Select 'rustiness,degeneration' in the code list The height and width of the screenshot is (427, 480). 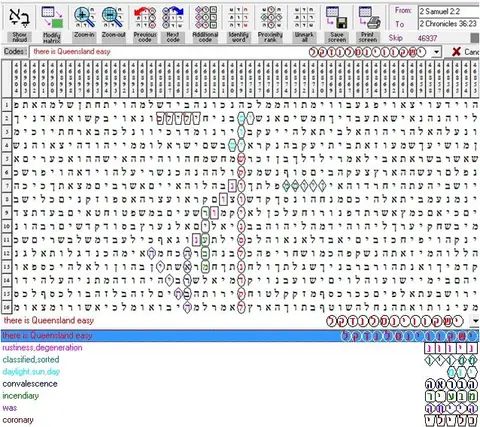coord(42,348)
